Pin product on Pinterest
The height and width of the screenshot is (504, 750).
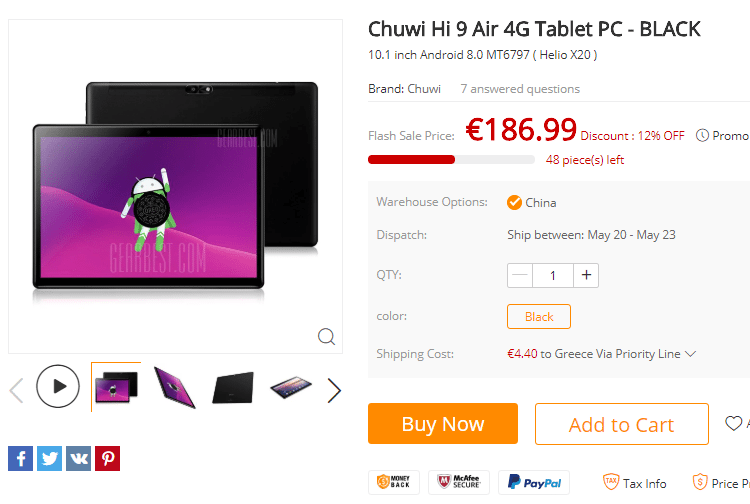pos(108,458)
